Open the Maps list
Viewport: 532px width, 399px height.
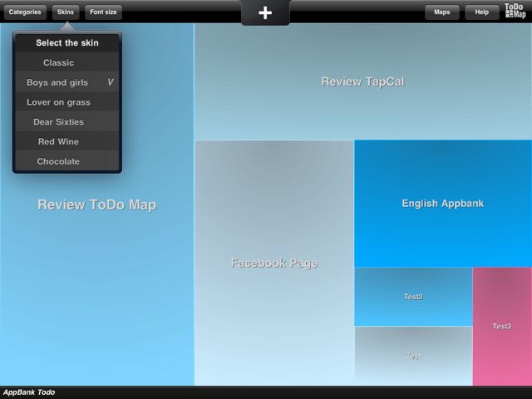(441, 12)
